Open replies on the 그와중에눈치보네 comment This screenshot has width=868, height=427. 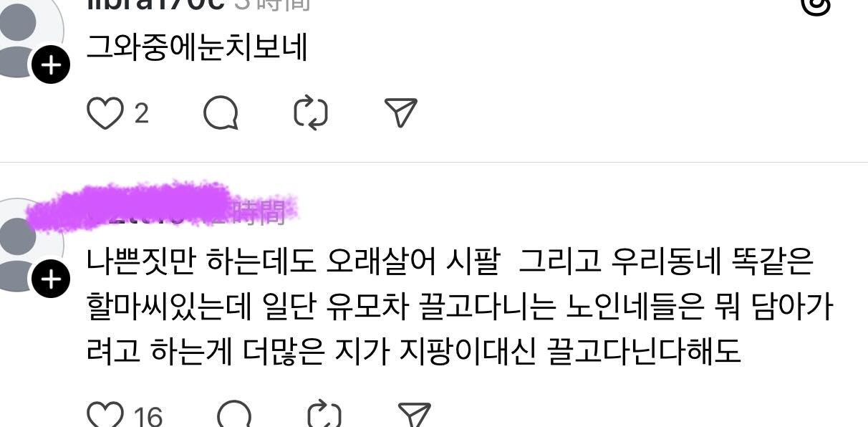click(221, 113)
